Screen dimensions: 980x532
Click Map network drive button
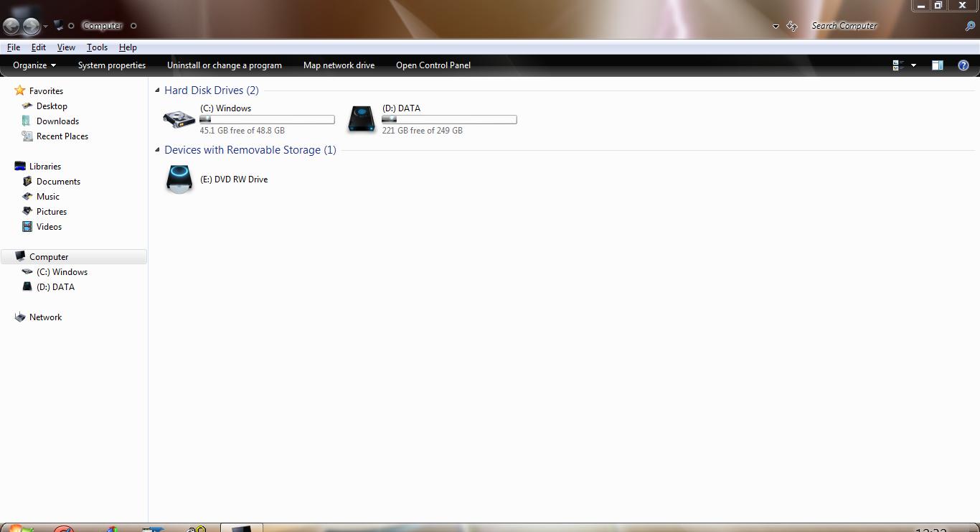pos(339,65)
